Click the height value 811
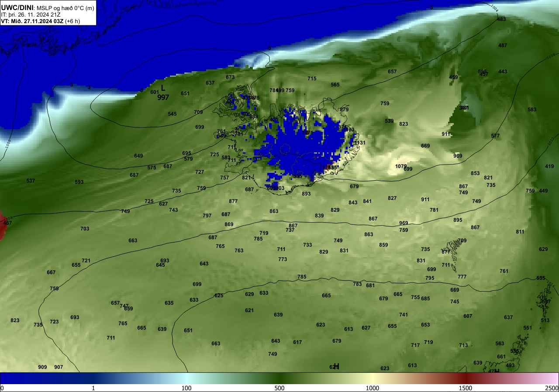The image size is (559, 392). pyautogui.click(x=520, y=232)
